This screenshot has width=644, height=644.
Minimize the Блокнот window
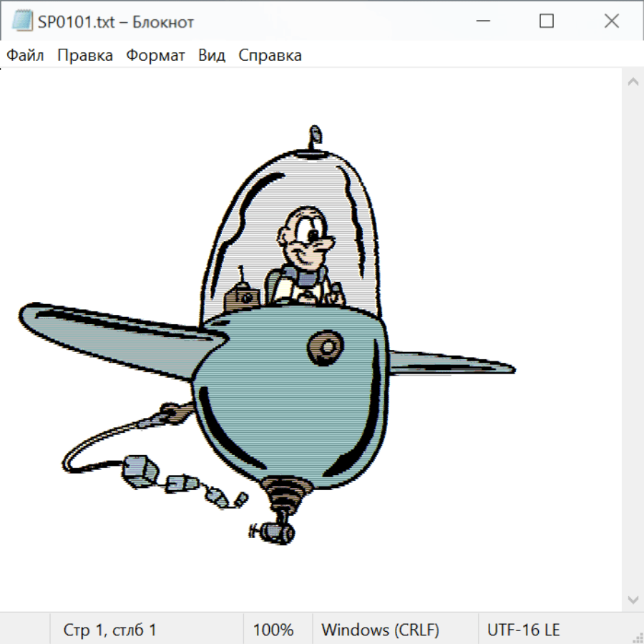(x=482, y=21)
